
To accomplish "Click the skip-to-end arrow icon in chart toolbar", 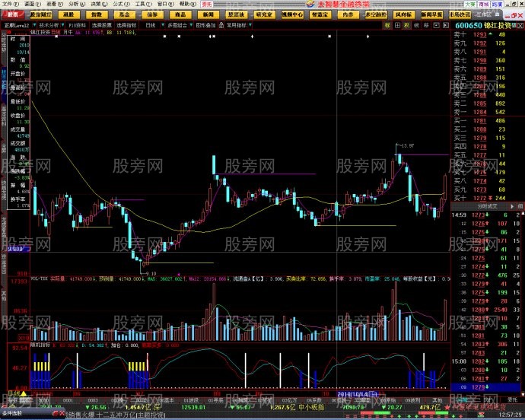I will click(446, 25).
